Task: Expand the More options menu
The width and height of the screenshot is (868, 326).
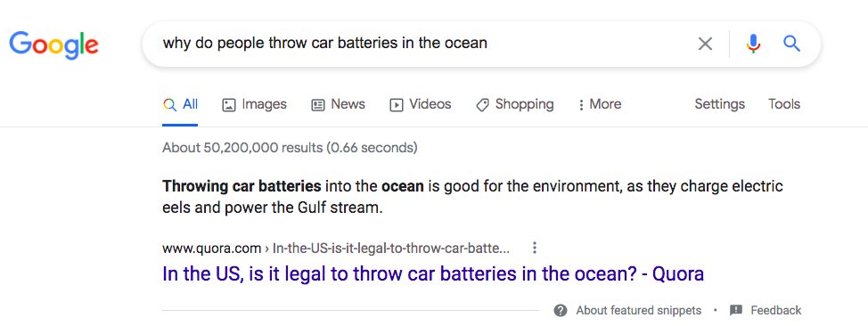Action: [x=600, y=104]
